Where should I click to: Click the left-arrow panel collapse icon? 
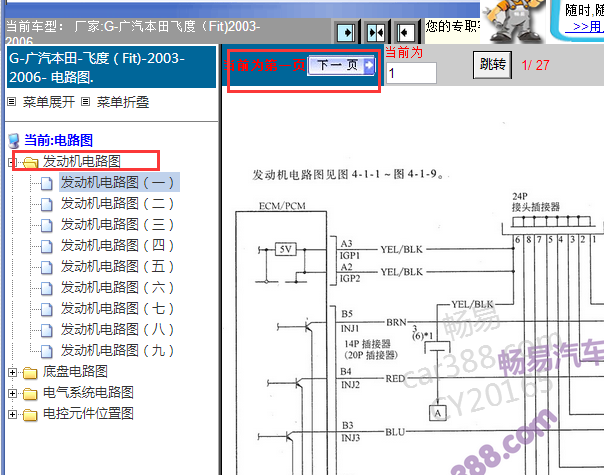click(x=405, y=32)
